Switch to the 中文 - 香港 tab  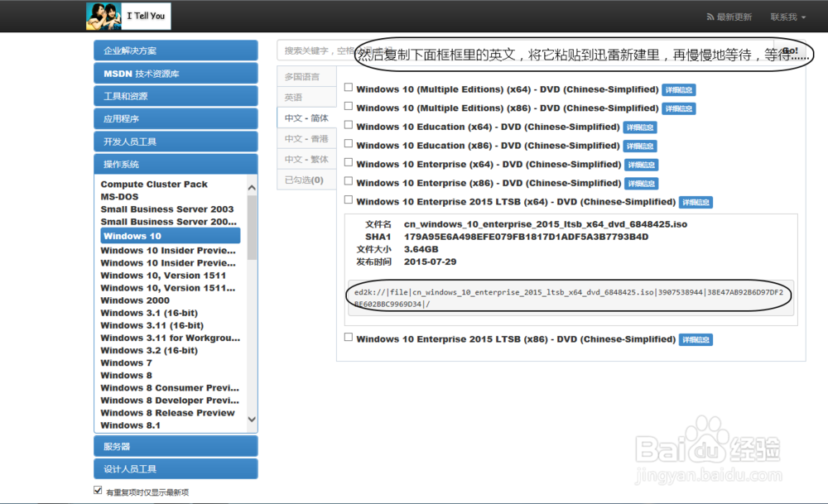pyautogui.click(x=307, y=138)
